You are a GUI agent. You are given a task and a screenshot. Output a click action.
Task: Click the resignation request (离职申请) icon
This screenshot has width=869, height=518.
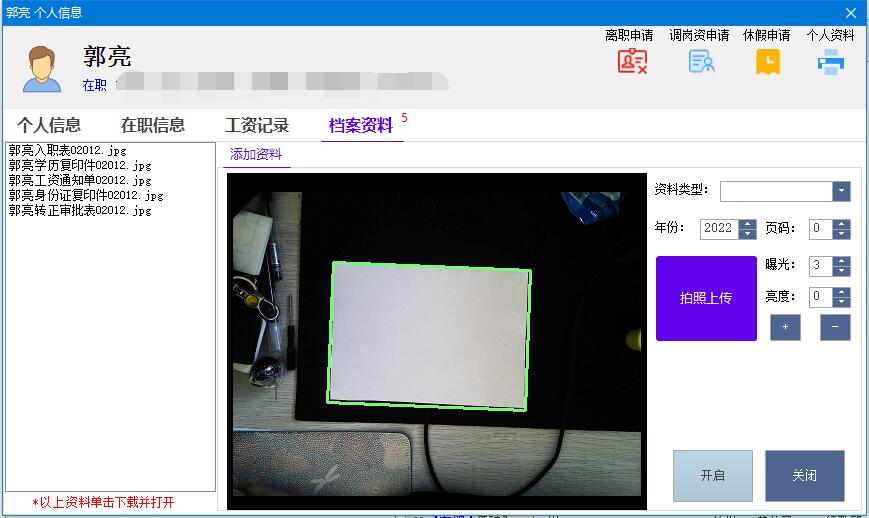631,62
